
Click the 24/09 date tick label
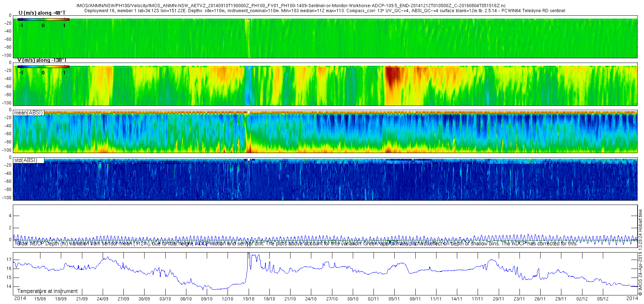point(103,299)
